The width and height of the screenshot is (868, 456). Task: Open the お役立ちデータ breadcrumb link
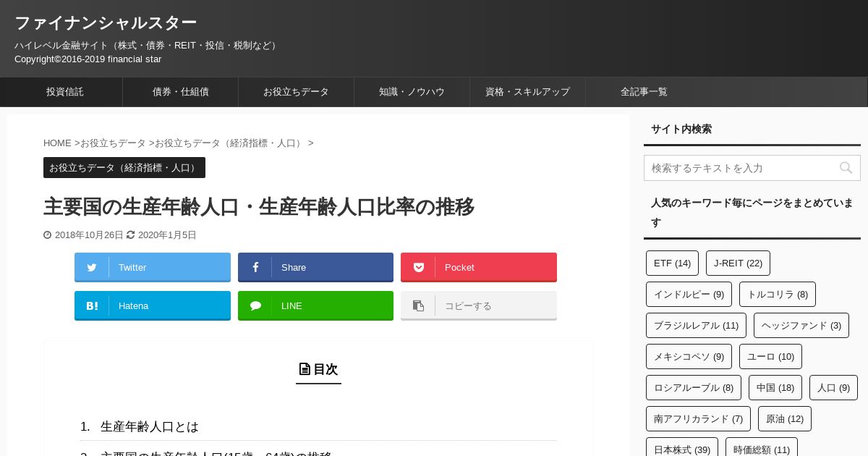click(113, 143)
